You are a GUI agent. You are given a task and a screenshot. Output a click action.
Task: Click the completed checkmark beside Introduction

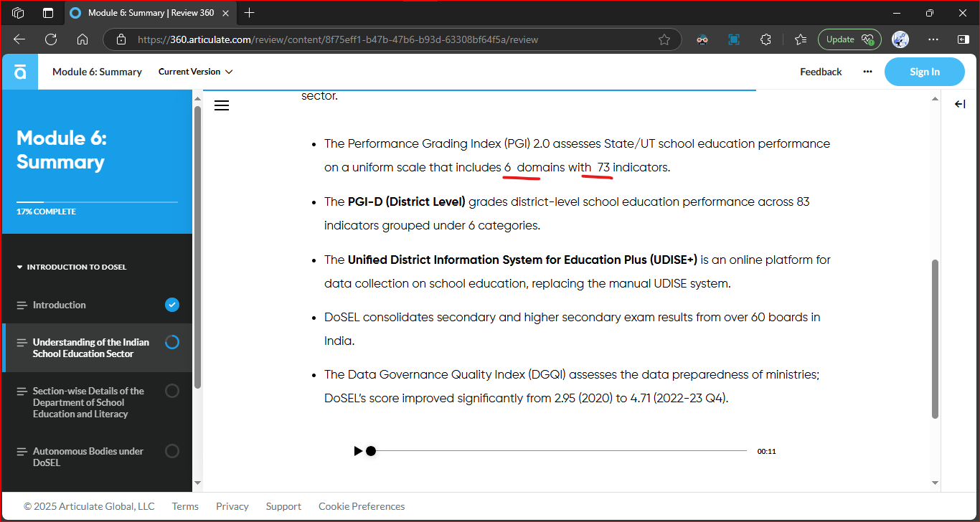tap(171, 305)
